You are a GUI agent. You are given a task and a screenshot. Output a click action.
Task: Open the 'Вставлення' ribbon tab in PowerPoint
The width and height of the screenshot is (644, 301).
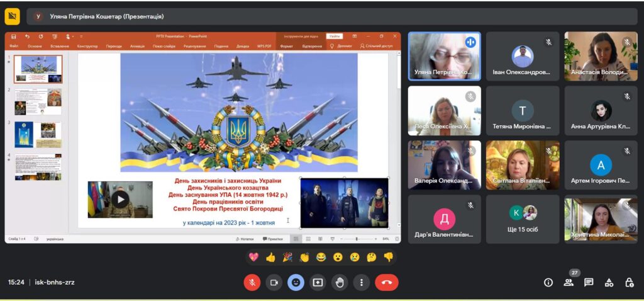(60, 46)
